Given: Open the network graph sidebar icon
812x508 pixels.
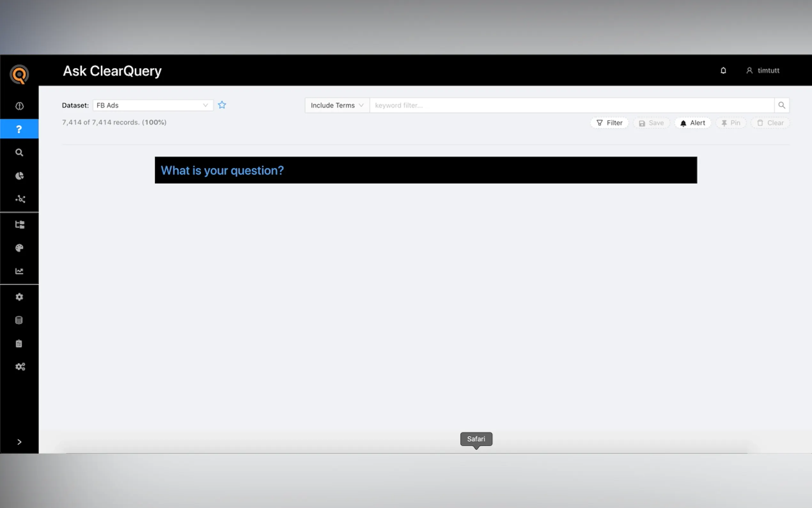Looking at the screenshot, I should point(20,199).
